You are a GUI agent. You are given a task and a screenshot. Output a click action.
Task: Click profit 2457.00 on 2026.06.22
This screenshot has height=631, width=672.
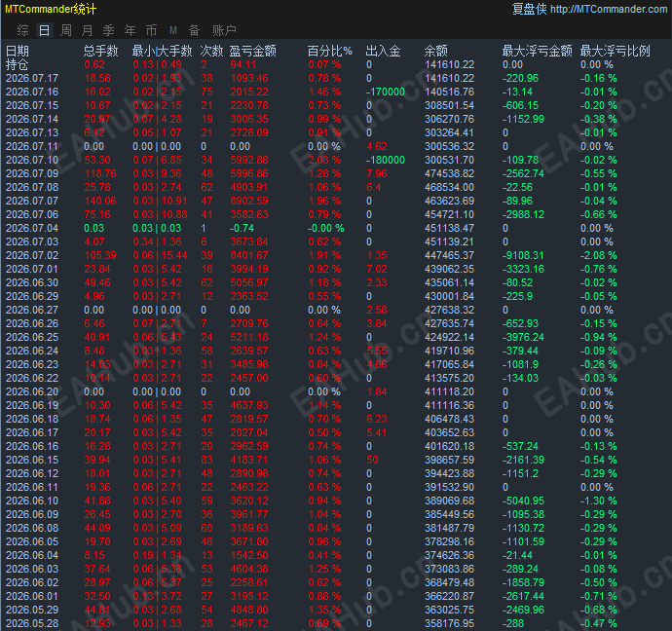click(x=249, y=378)
